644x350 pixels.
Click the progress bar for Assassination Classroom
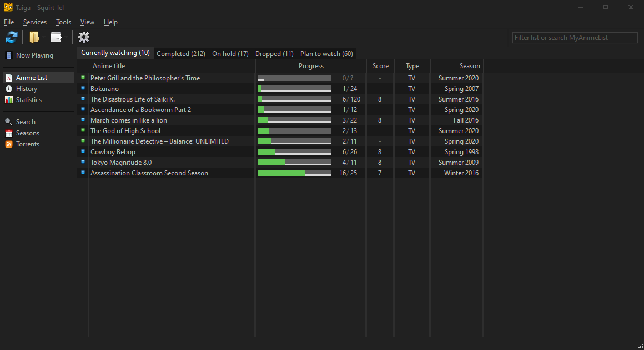coord(294,173)
